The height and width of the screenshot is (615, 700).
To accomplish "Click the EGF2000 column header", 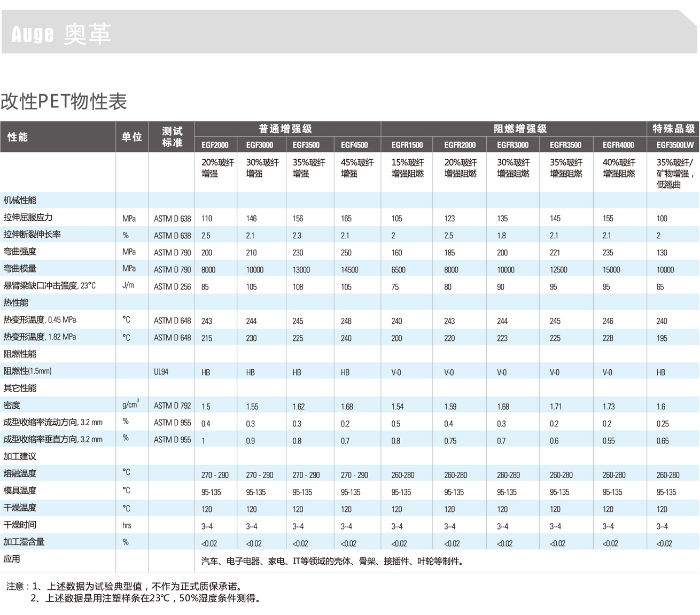I will click(215, 145).
